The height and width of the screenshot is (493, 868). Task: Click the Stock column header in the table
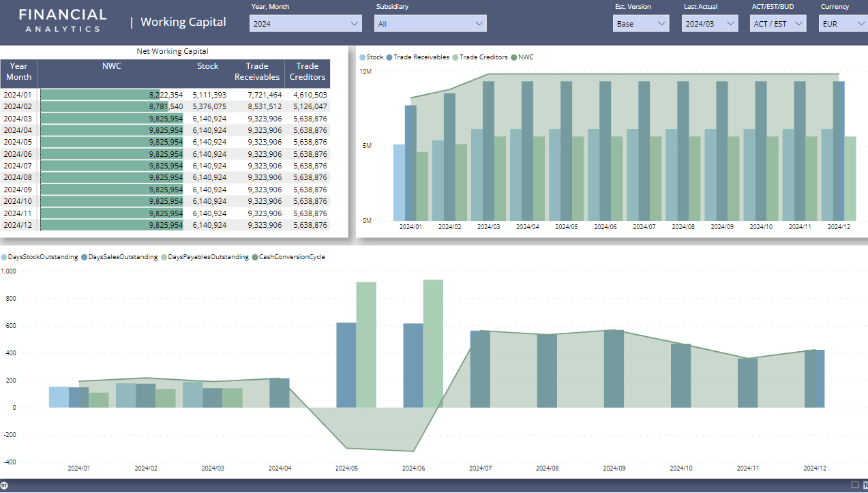208,66
